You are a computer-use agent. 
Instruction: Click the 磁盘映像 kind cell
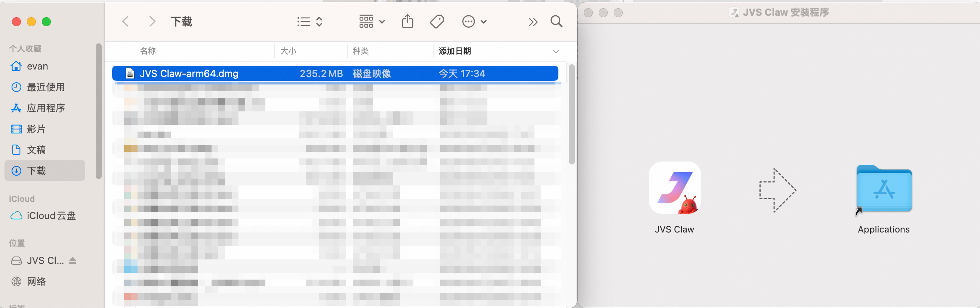372,73
